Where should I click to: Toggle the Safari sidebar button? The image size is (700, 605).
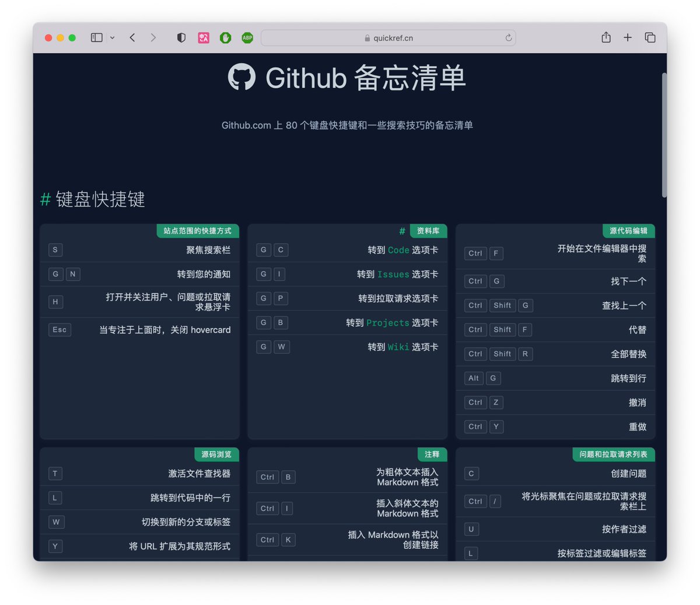tap(97, 37)
